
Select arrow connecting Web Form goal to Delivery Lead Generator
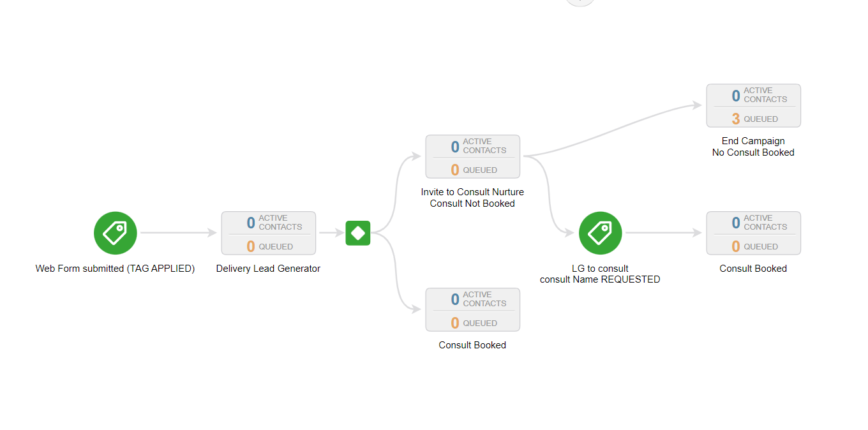pos(179,233)
